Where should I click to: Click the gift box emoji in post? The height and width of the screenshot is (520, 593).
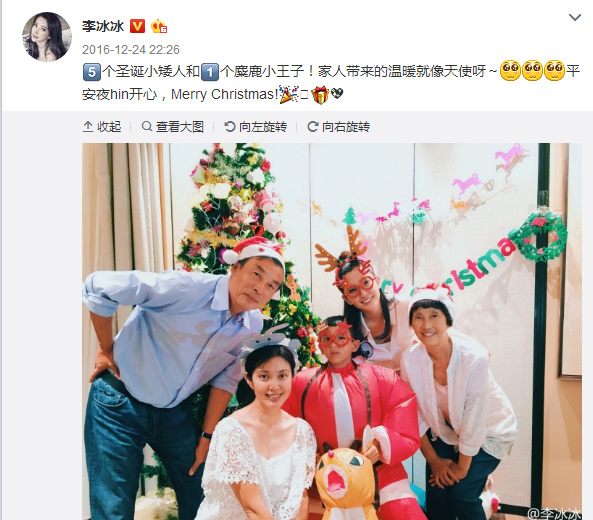[x=320, y=95]
